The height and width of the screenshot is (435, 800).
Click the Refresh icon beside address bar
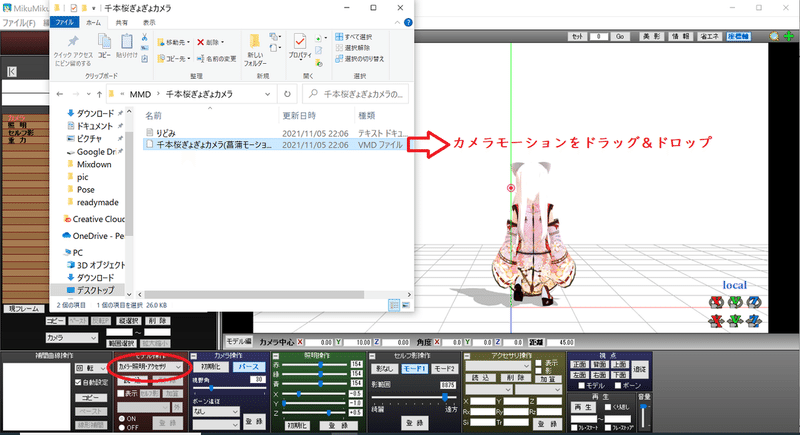(x=287, y=94)
